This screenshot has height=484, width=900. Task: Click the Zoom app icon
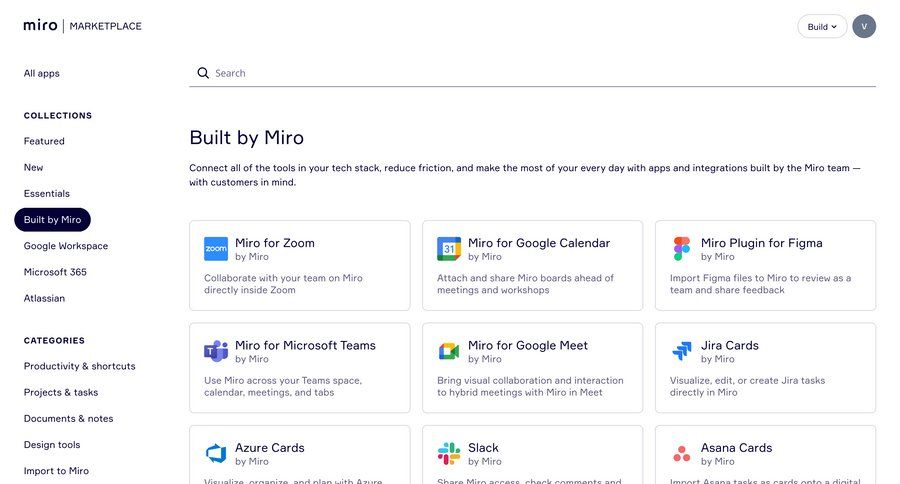point(216,249)
